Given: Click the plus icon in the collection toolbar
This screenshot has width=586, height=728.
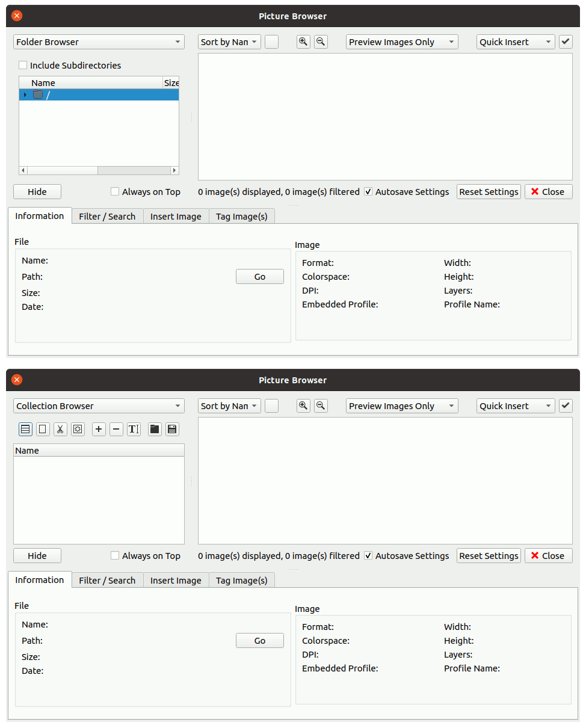Looking at the screenshot, I should coord(99,429).
